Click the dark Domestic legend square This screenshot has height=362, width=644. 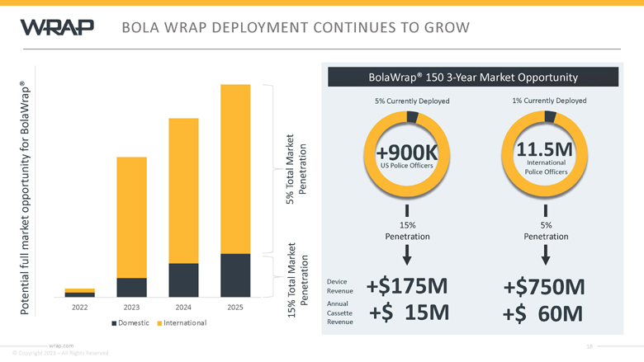[114, 322]
